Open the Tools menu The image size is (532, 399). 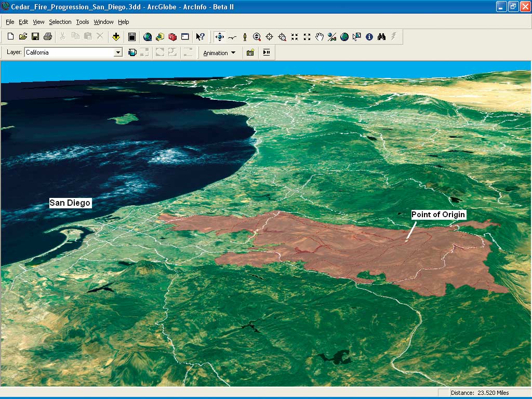click(x=83, y=22)
